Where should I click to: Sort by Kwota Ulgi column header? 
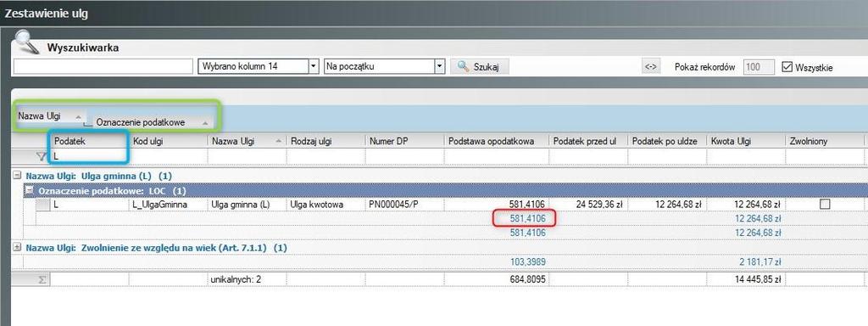click(x=746, y=142)
